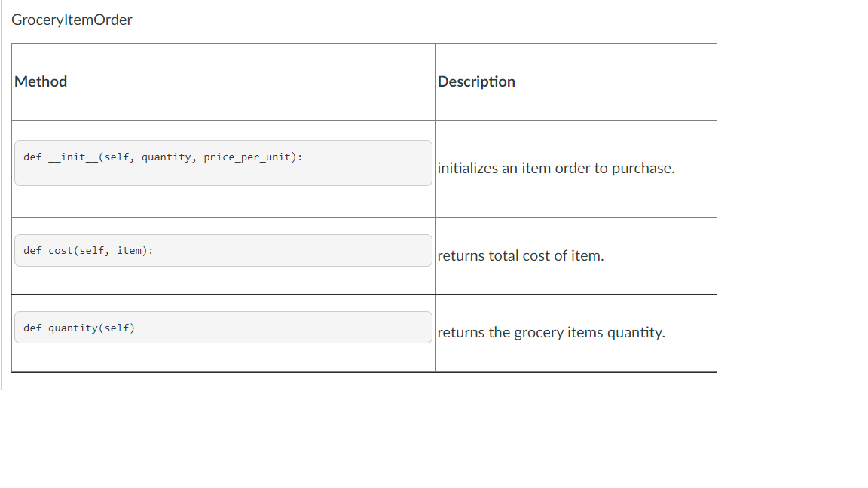Click the word 'purchase' in first description

[x=641, y=168]
